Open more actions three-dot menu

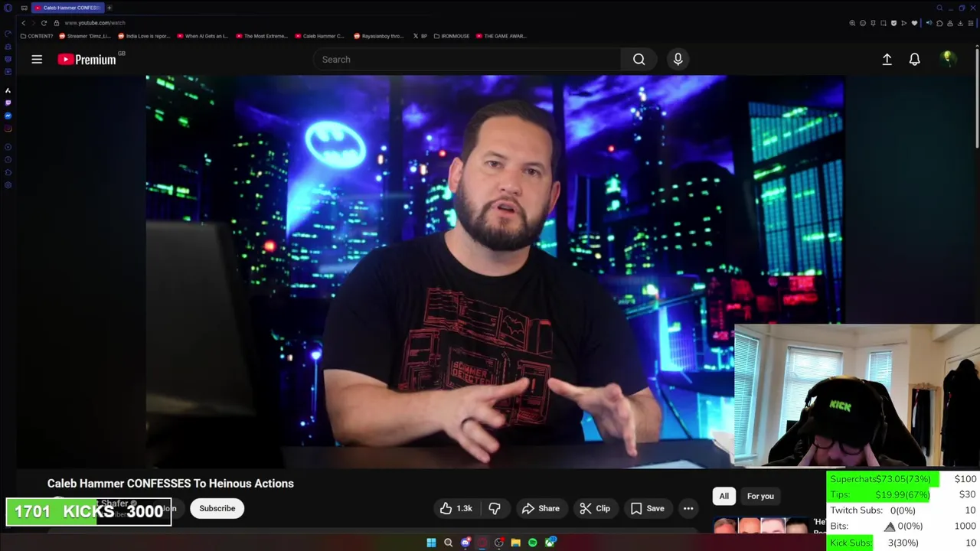pos(688,508)
